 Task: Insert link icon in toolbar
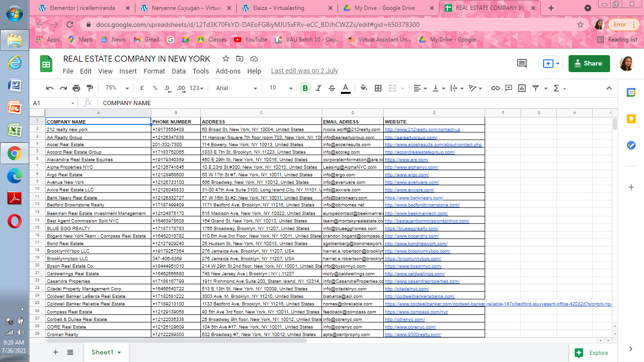pyautogui.click(x=495, y=88)
